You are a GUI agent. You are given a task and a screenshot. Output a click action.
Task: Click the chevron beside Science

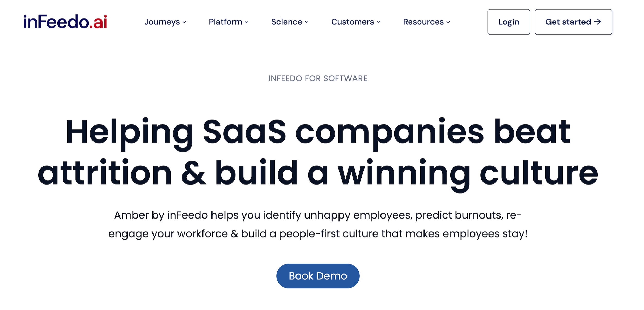pos(307,22)
